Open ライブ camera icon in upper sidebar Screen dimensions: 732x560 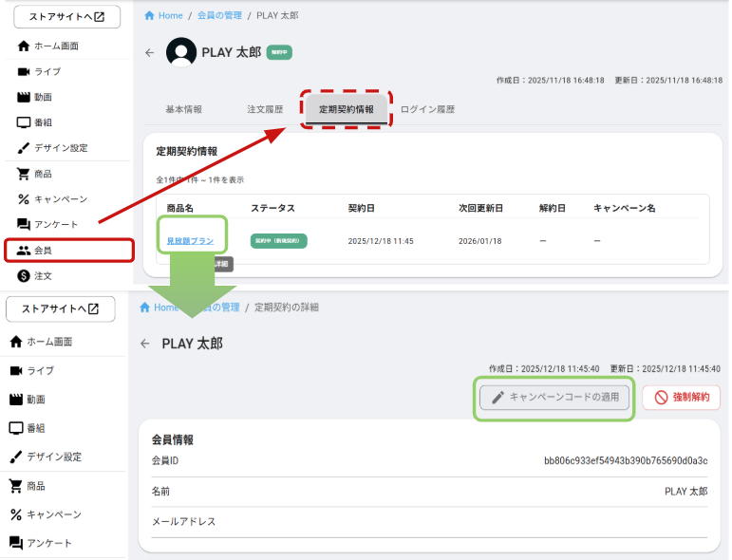[x=24, y=71]
